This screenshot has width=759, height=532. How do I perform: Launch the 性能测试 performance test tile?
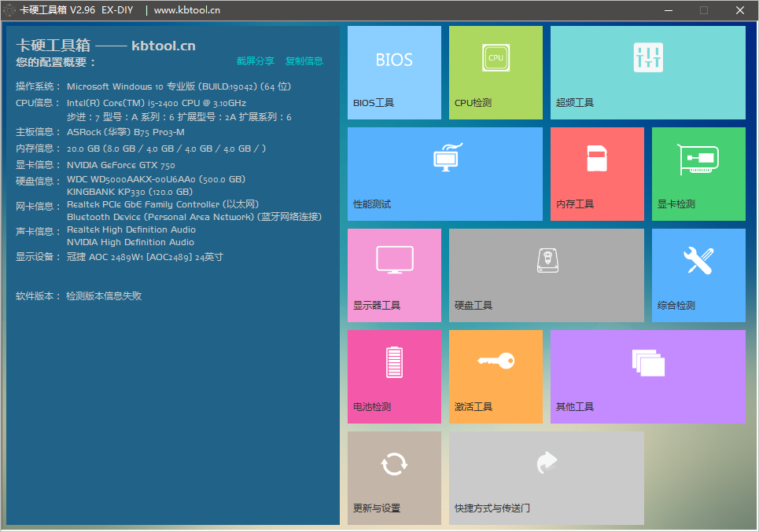[445, 174]
